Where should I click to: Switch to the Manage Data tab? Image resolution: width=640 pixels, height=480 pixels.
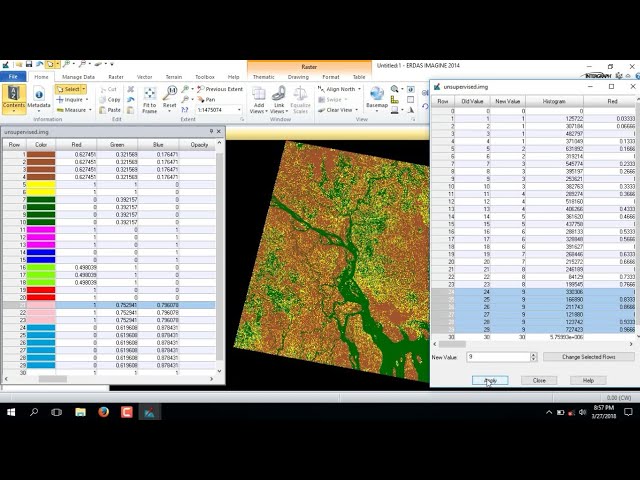(x=78, y=77)
